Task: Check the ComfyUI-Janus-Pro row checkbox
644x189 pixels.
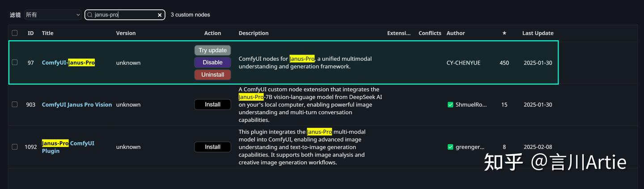Action: tap(15, 63)
